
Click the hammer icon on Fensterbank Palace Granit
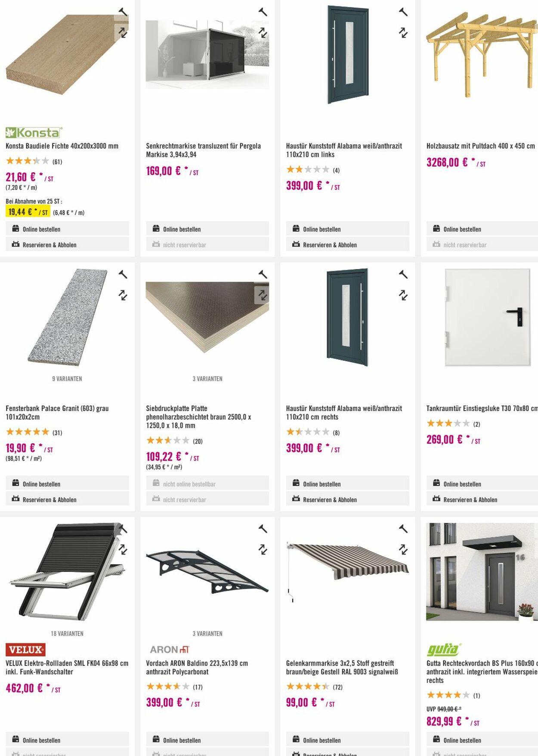coord(124,274)
